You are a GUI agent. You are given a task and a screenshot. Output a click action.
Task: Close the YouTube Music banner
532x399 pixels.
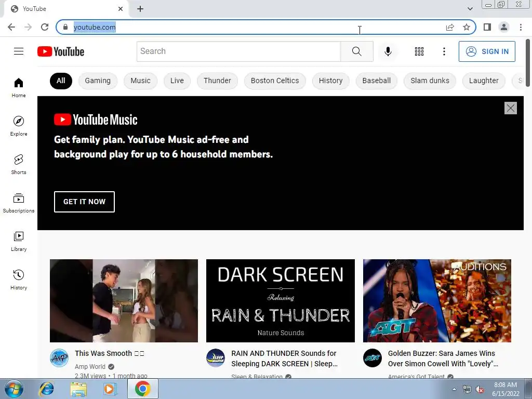(x=510, y=108)
